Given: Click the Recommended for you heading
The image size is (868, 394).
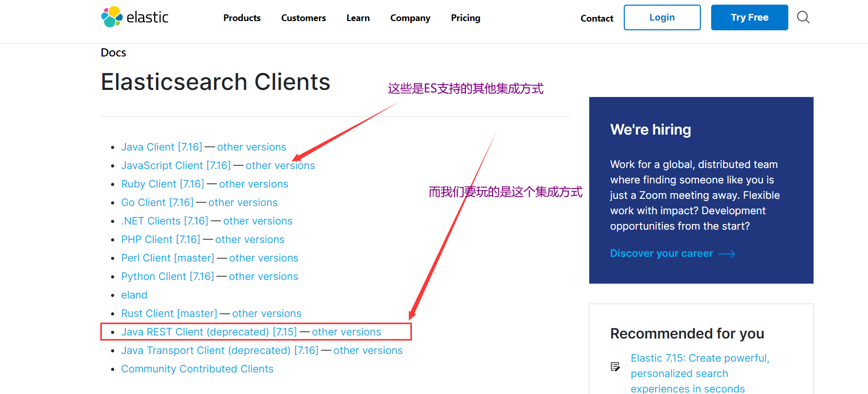Looking at the screenshot, I should (x=687, y=334).
